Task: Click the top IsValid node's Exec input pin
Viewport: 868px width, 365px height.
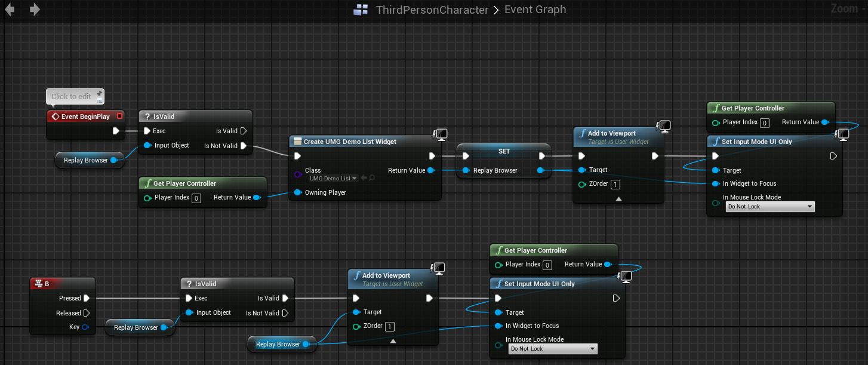Action: [x=147, y=131]
